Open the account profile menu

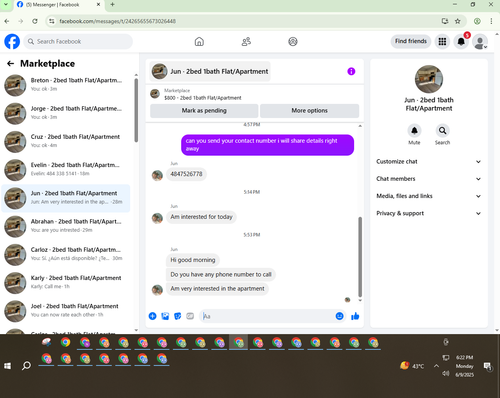[480, 42]
